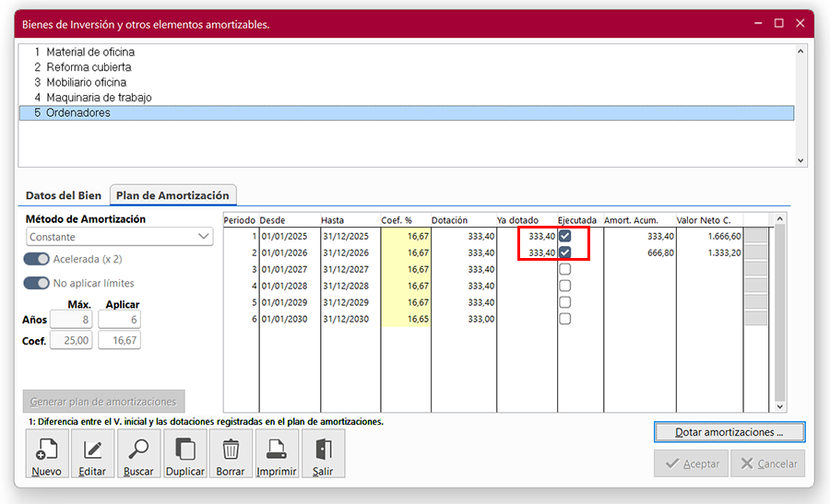The height and width of the screenshot is (504, 830).
Task: Toggle the No aplicar límites switch
Action: [x=36, y=283]
